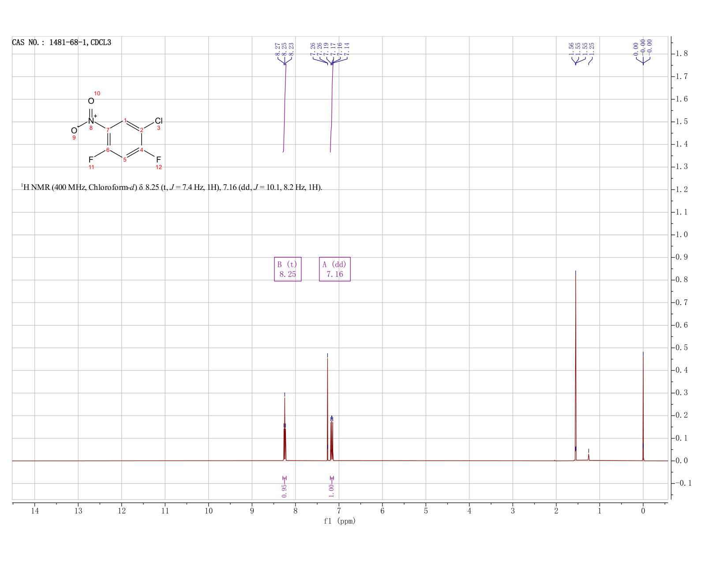Click the tall water peak at 1.55 ppm
Screen dimensions: 728x563
coord(575,367)
